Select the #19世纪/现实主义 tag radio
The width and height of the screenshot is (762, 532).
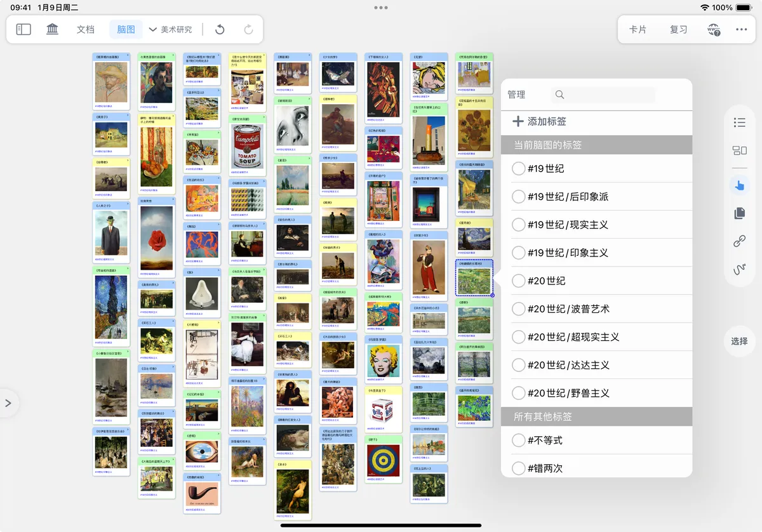(x=518, y=225)
